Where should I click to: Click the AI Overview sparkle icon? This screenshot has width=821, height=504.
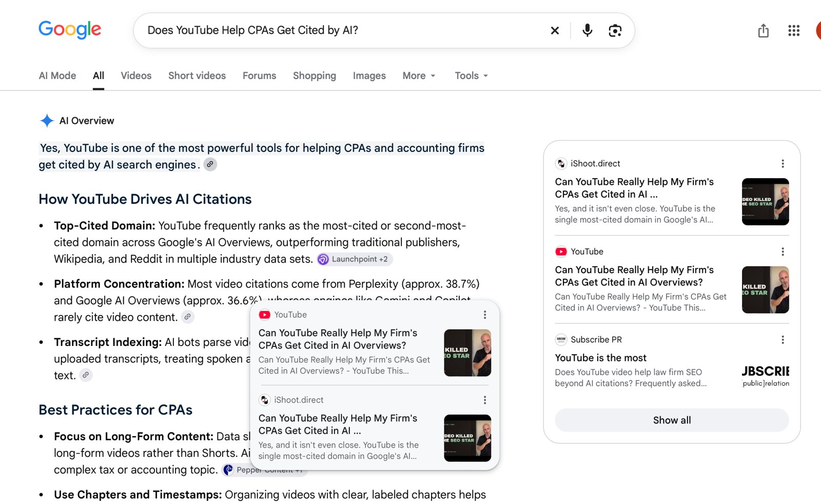[x=47, y=121]
